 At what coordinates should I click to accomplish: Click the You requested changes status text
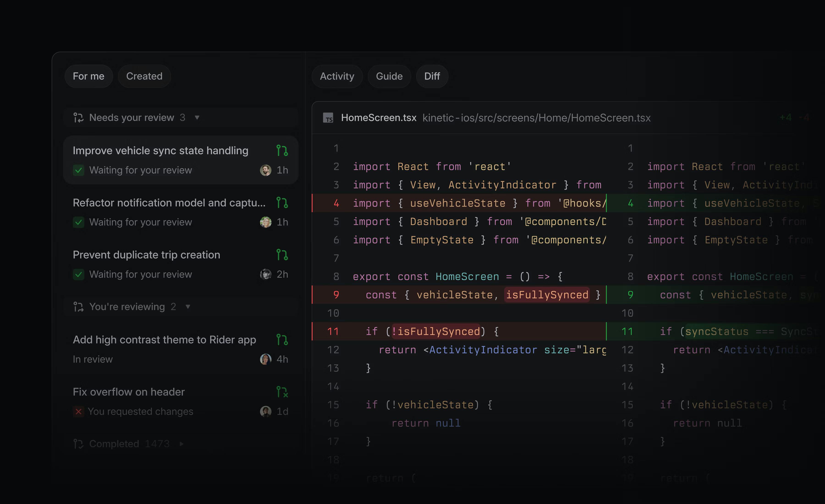(141, 411)
